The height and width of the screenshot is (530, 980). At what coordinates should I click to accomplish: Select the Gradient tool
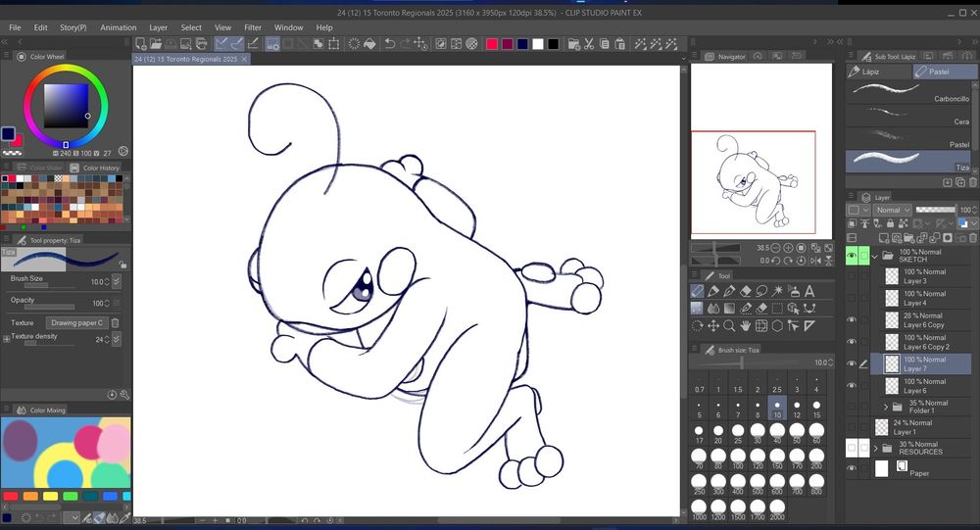click(x=729, y=309)
